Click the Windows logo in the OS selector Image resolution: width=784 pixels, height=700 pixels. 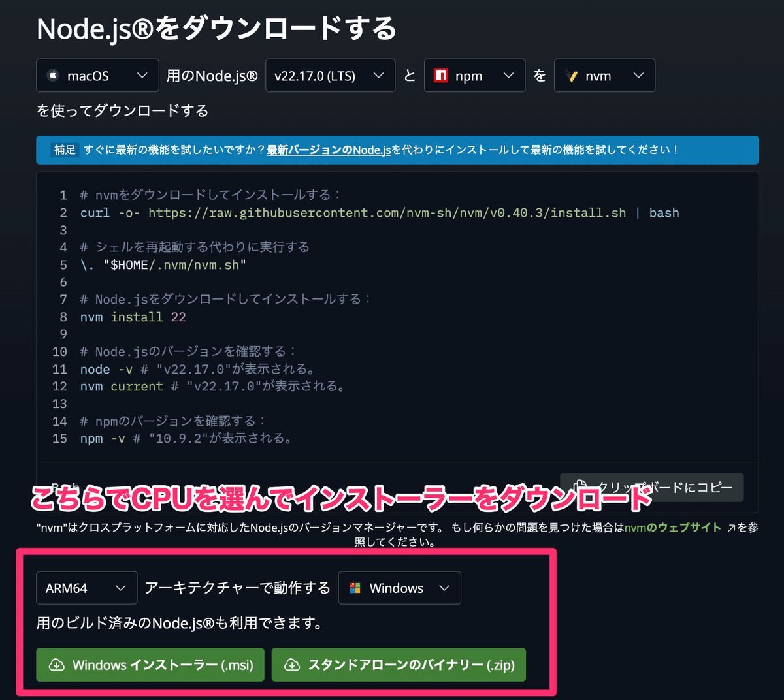click(x=353, y=588)
